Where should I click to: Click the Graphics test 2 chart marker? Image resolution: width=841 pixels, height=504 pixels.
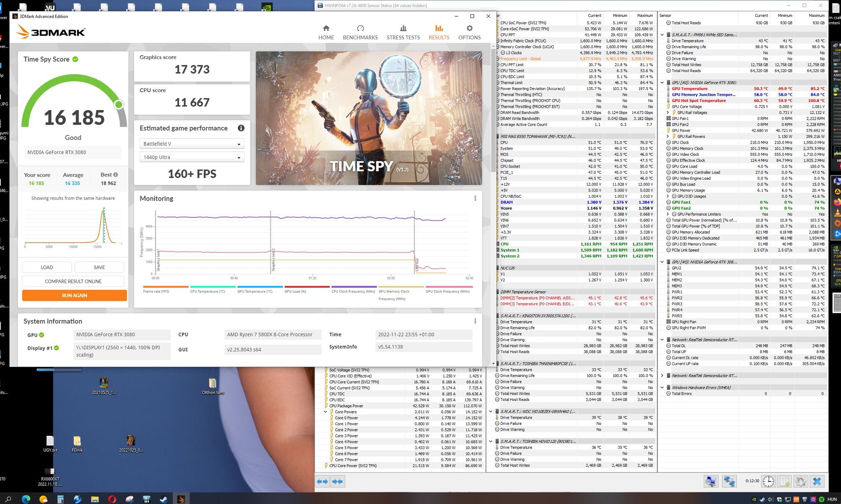click(273, 260)
